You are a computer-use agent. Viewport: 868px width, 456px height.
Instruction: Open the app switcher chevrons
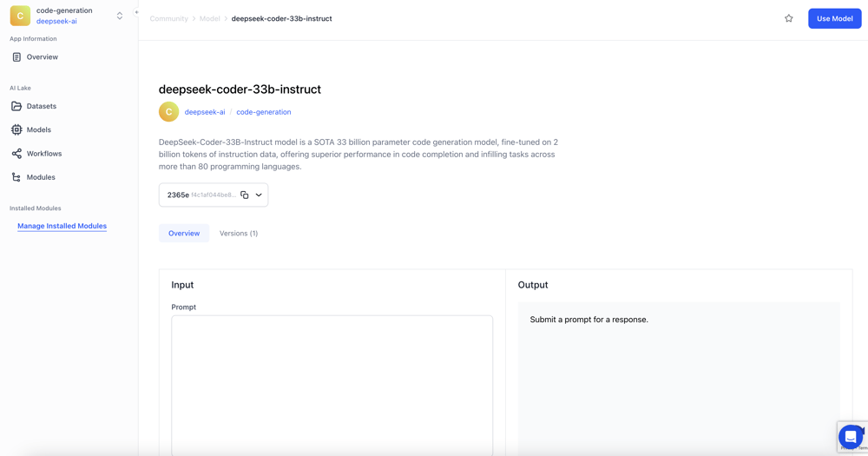tap(120, 16)
